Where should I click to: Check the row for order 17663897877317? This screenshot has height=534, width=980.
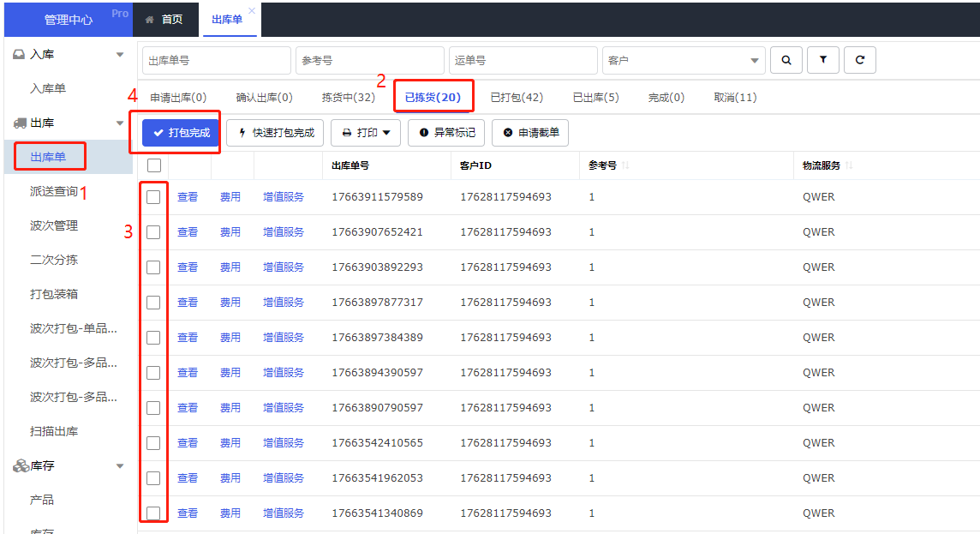coord(153,303)
